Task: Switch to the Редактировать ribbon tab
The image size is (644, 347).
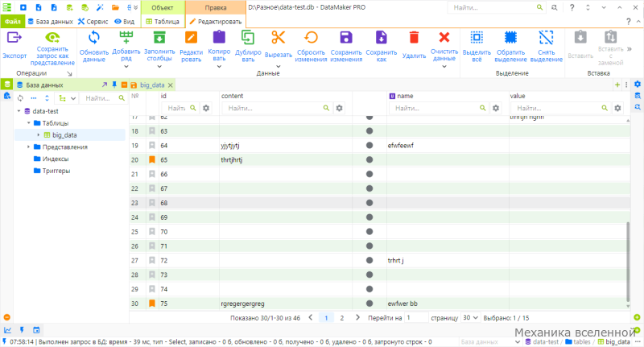Action: 216,22
